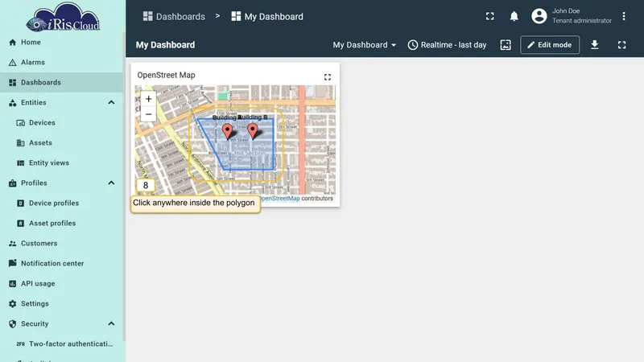Click the Security shield icon
This screenshot has width=644, height=362.
(x=13, y=324)
